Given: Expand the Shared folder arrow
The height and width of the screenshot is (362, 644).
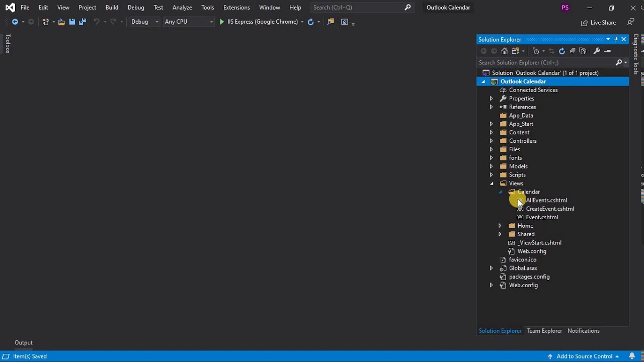Looking at the screenshot, I should [x=500, y=234].
